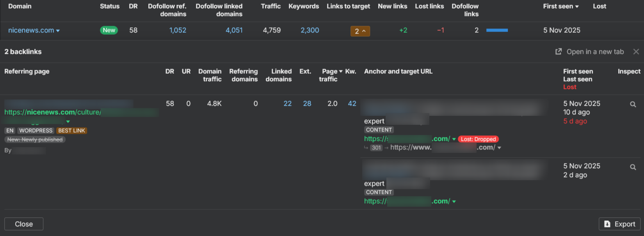This screenshot has height=236, width=644.
Task: Click the New links +2 value
Action: 403,30
